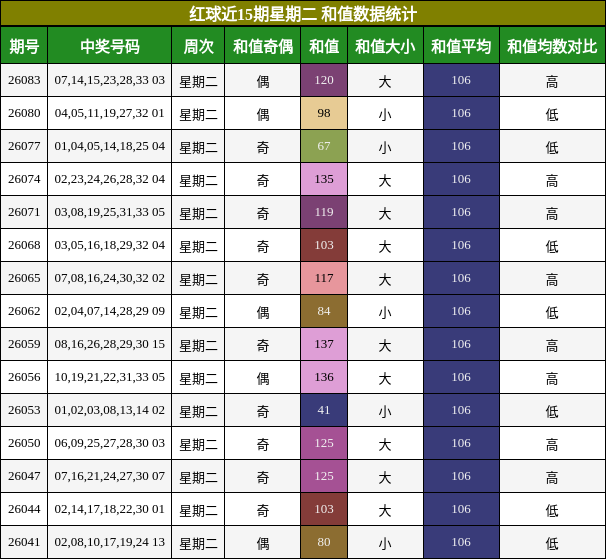Image resolution: width=606 pixels, height=559 pixels.
Task: Select issue number 26083
Action: (24, 80)
